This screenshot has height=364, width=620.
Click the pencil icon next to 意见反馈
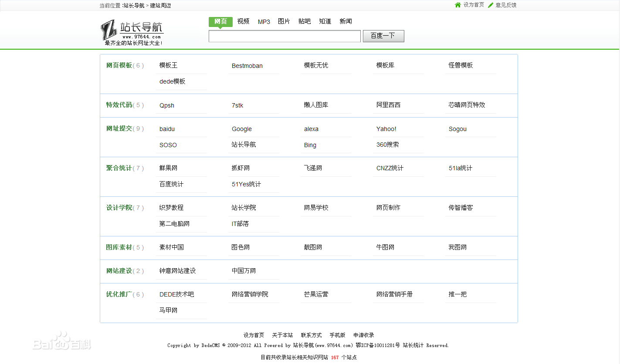click(x=490, y=5)
